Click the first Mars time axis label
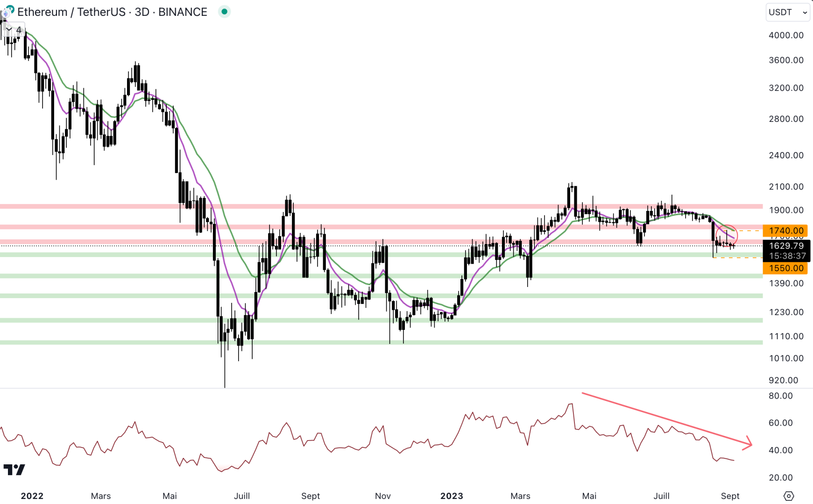This screenshot has width=813, height=504. (x=101, y=496)
